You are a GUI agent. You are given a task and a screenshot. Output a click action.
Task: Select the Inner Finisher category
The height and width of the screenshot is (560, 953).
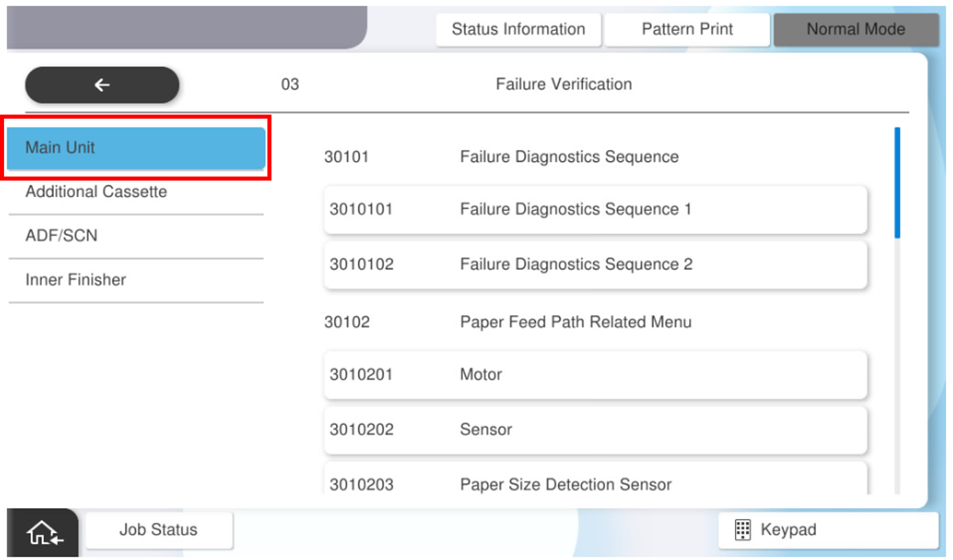pos(136,280)
